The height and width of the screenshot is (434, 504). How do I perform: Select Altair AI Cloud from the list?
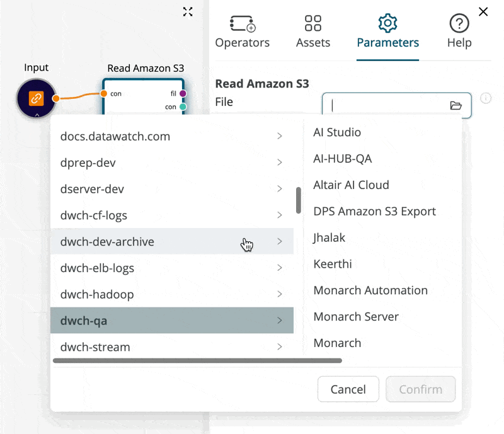351,185
